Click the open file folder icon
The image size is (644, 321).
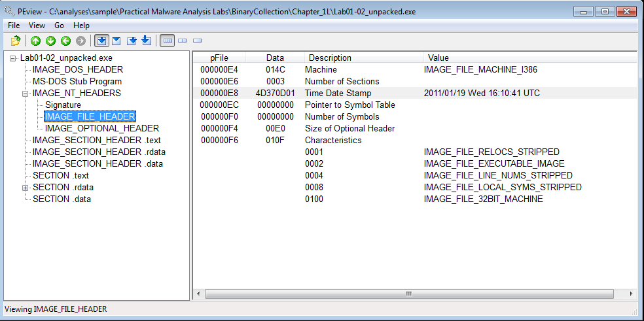(16, 41)
